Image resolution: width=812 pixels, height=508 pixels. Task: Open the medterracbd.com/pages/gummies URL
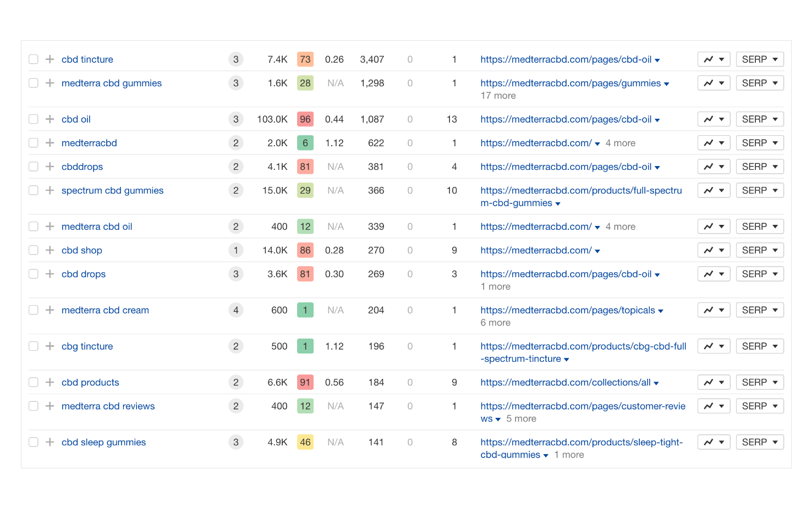570,83
